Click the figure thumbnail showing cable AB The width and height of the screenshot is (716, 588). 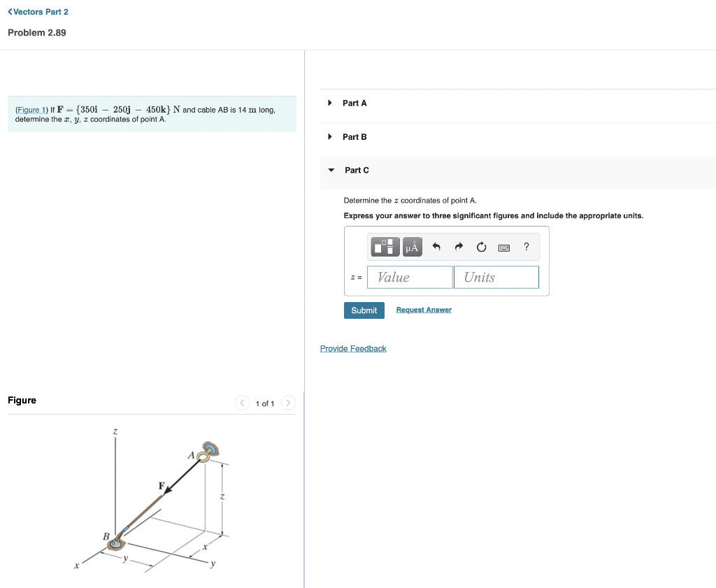tap(150, 500)
